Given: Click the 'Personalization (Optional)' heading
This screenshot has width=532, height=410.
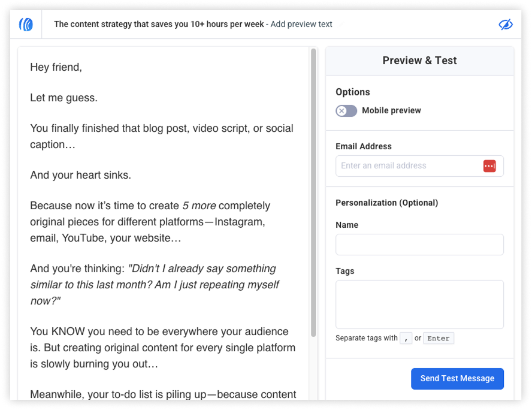Looking at the screenshot, I should point(387,203).
